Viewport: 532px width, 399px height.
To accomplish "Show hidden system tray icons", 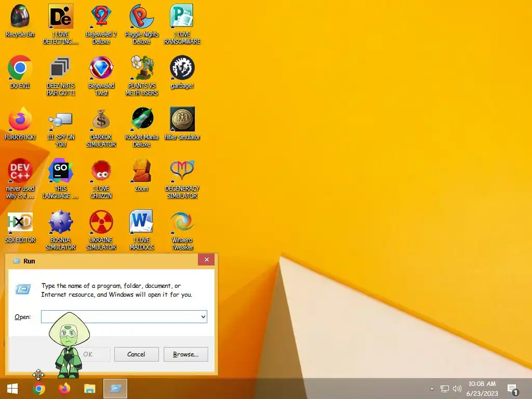I will [x=432, y=389].
